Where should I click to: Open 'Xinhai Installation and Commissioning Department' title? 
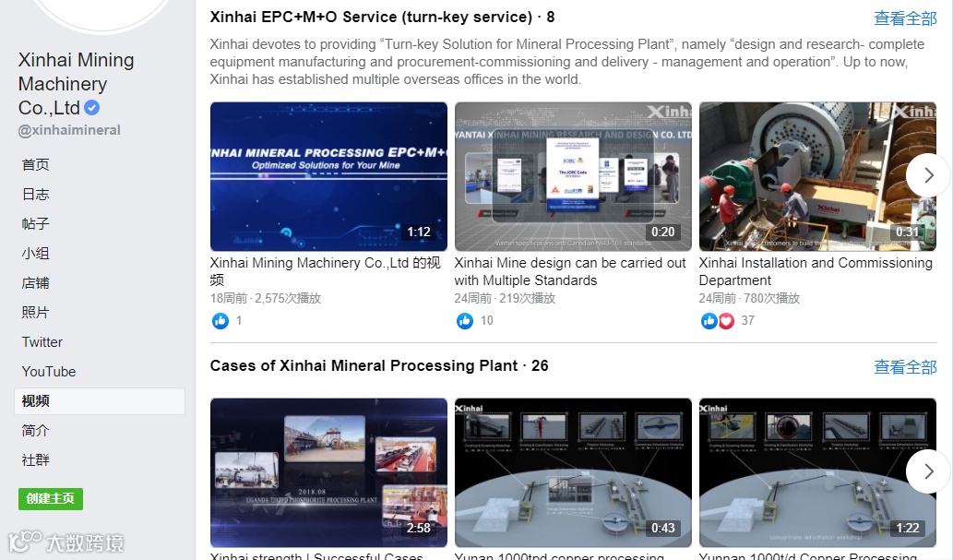[x=816, y=271]
